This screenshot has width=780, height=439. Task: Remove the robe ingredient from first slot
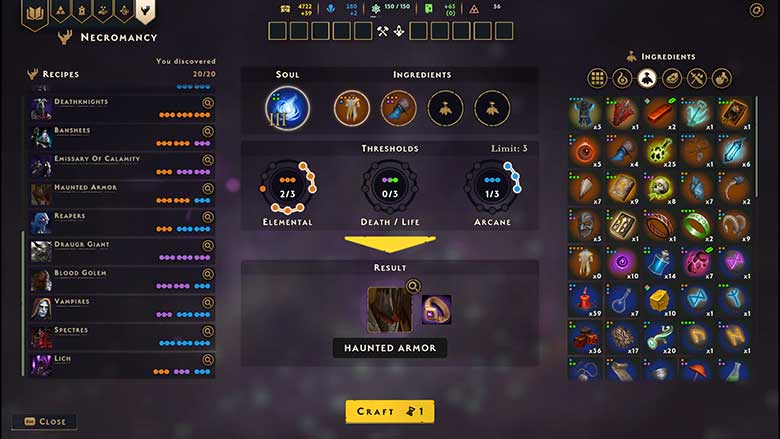coord(352,108)
